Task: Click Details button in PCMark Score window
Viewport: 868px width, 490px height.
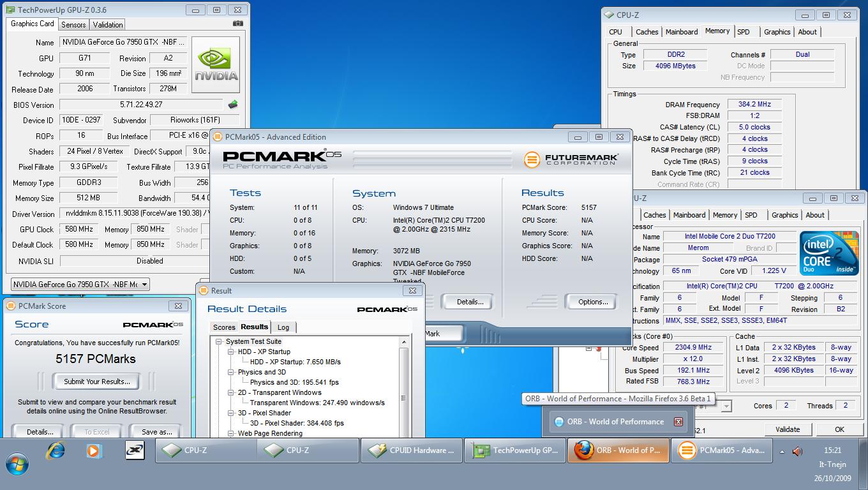Action: coord(40,431)
